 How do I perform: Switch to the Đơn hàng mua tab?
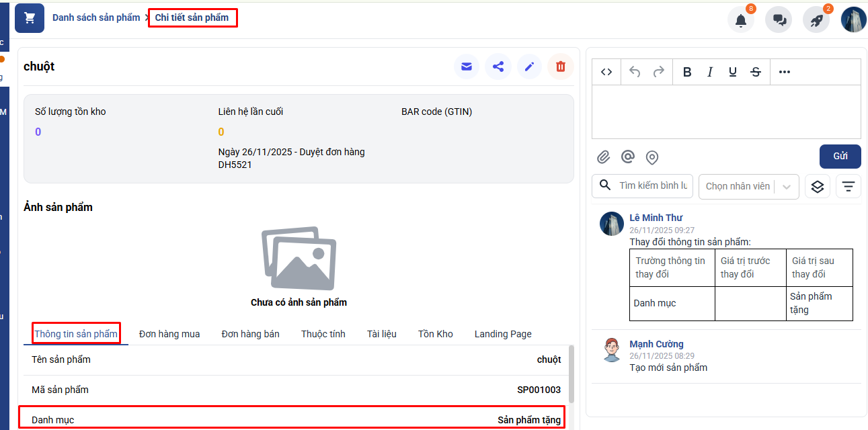tap(169, 334)
